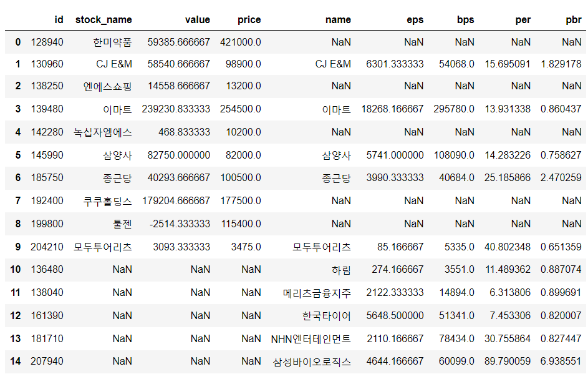Select eps cell 18268.166667
The width and height of the screenshot is (588, 374).
click(x=392, y=109)
